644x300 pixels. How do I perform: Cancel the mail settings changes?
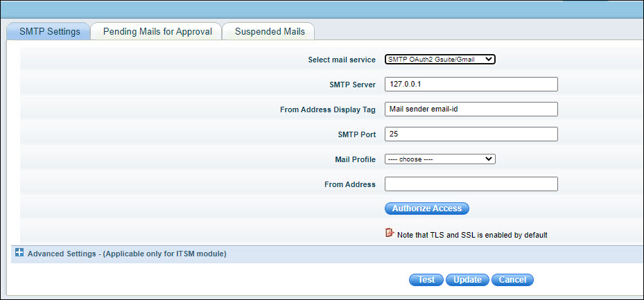[512, 280]
